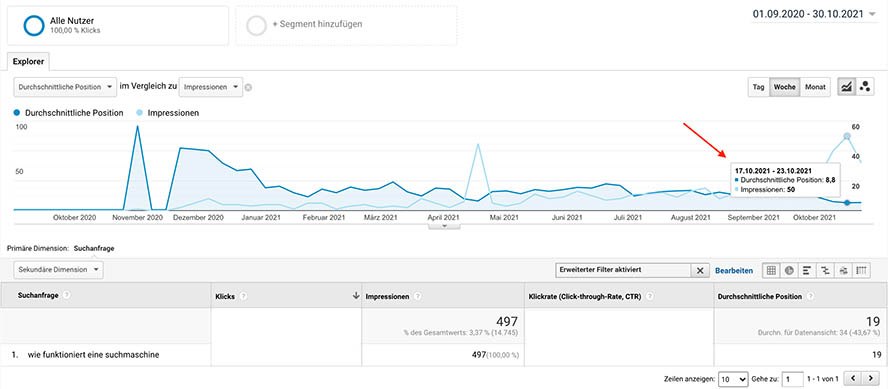The image size is (888, 389).
Task: Clear the advanced filter with X
Action: click(699, 271)
